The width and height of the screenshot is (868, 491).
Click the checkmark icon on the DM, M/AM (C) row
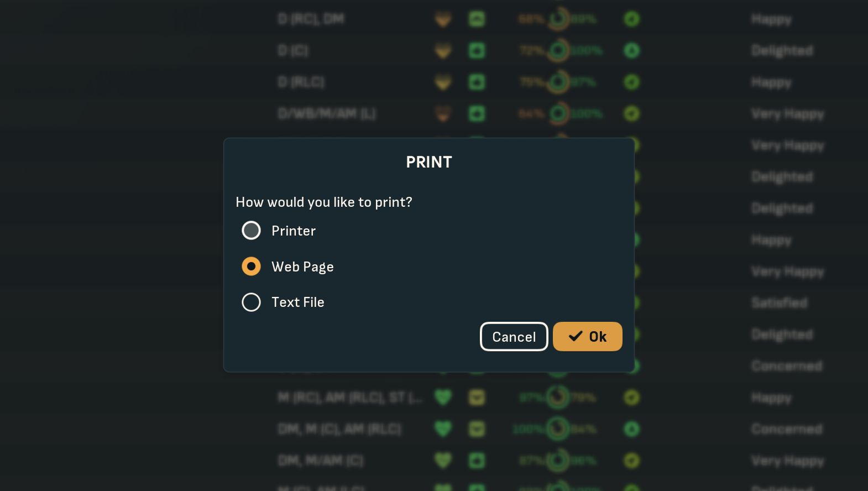pyautogui.click(x=631, y=460)
